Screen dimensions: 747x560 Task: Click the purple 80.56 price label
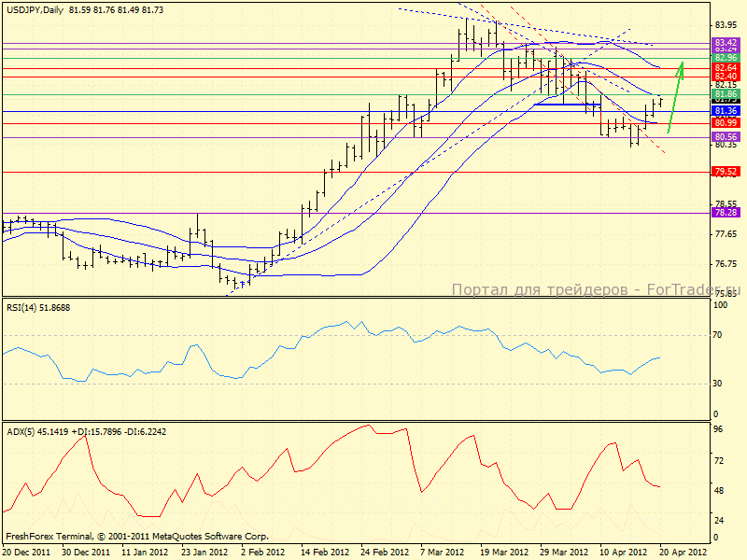[x=726, y=136]
